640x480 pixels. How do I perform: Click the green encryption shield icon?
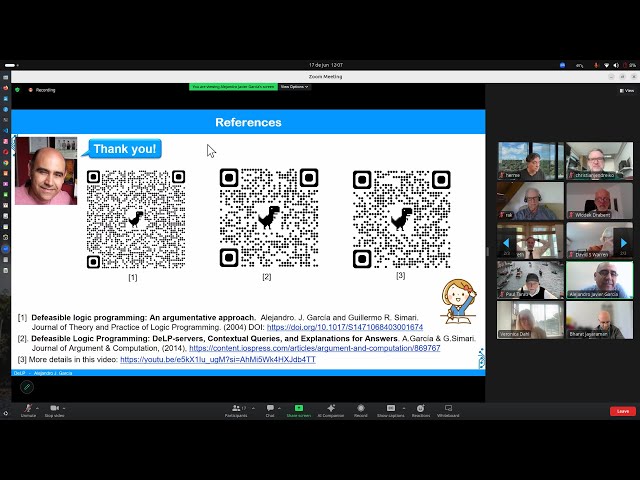click(x=18, y=89)
